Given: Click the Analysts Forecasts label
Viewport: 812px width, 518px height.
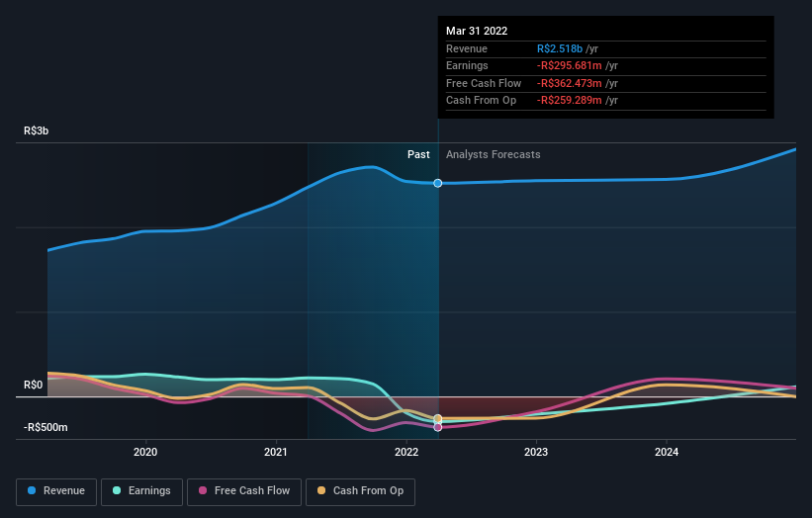Looking at the screenshot, I should click(493, 155).
